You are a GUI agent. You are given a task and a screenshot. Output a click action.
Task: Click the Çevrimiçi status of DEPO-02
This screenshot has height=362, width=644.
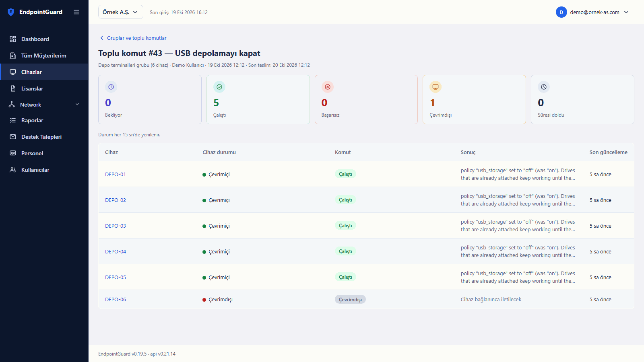pos(216,200)
